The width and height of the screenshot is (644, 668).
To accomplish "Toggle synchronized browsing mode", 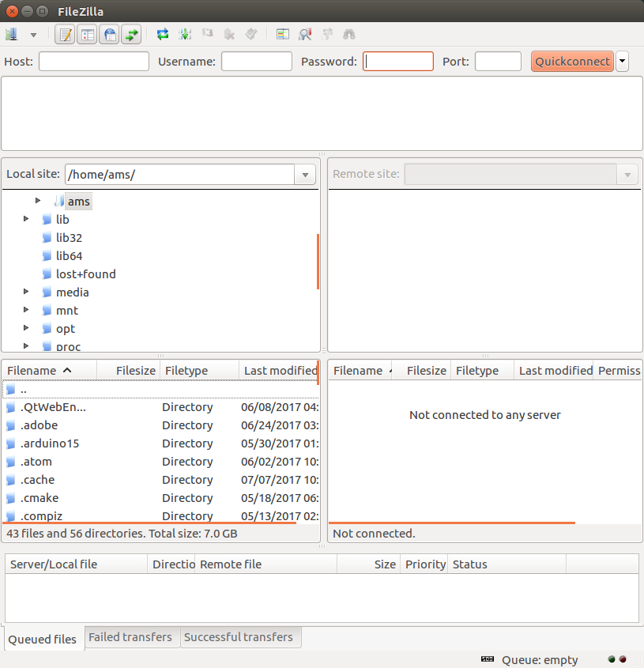I will [x=326, y=34].
